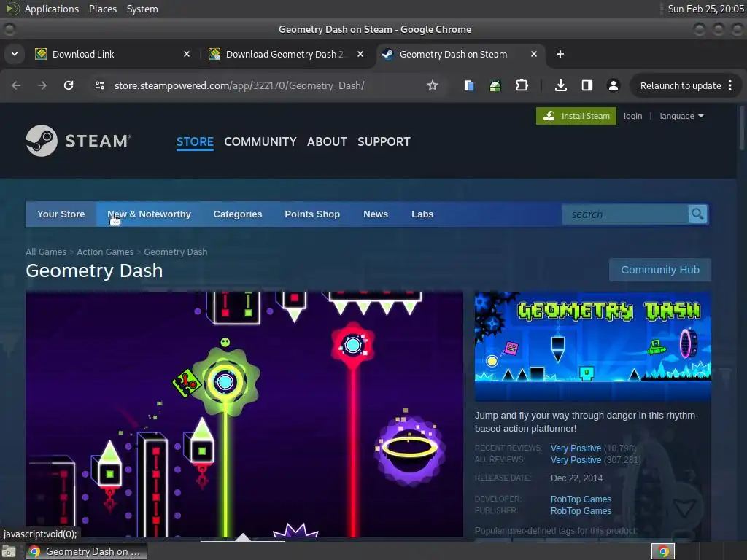Click the browser forward arrow
The image size is (747, 560).
tap(42, 85)
